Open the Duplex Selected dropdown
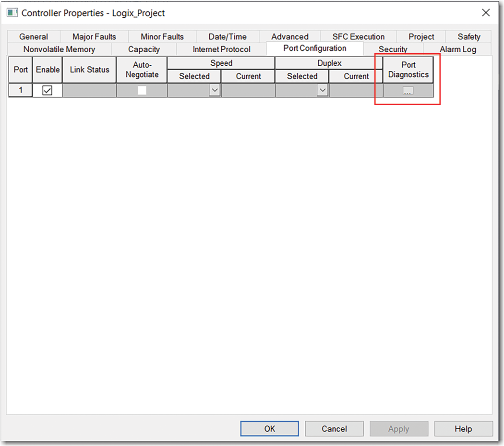Screen dimensions: 504x446 322,90
